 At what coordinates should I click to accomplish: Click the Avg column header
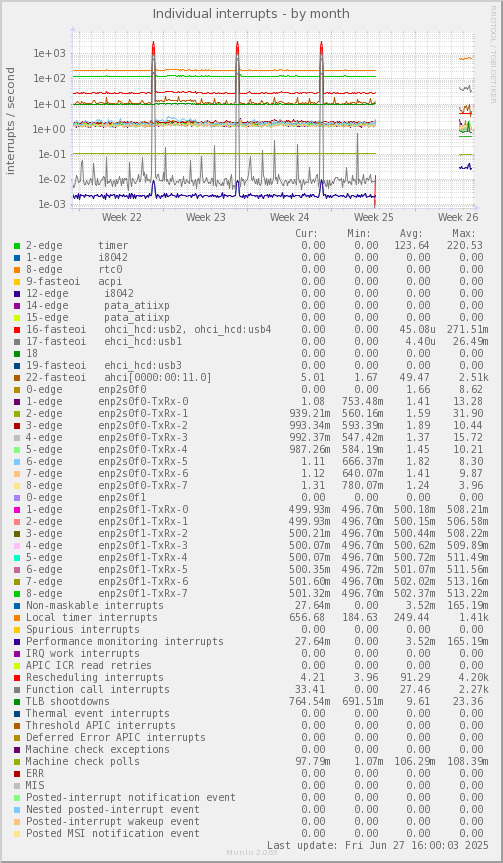point(411,233)
